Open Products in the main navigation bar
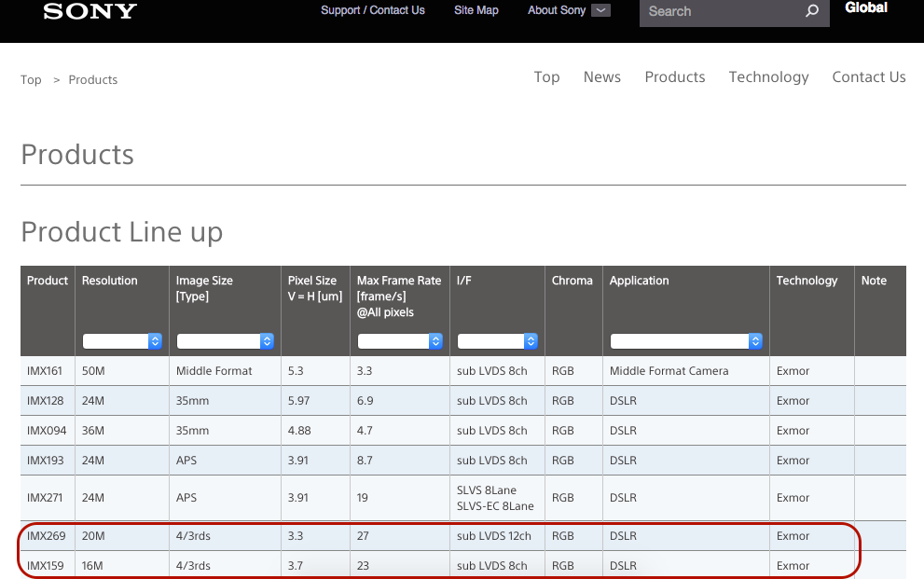The height and width of the screenshot is (579, 924). 674,77
